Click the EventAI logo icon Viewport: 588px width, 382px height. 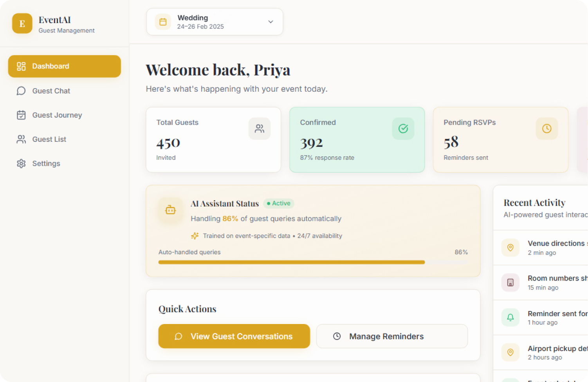[x=22, y=24]
